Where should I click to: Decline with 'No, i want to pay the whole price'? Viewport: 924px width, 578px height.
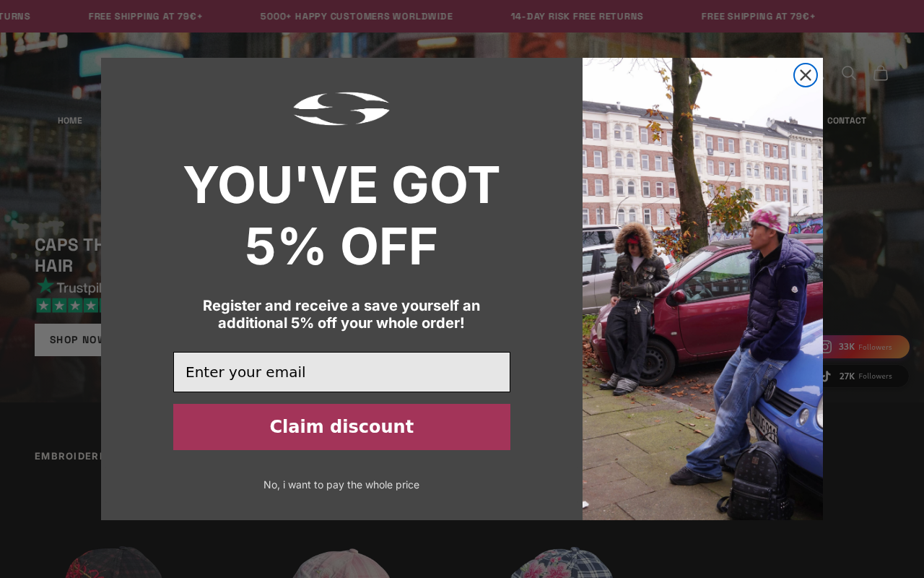click(341, 485)
